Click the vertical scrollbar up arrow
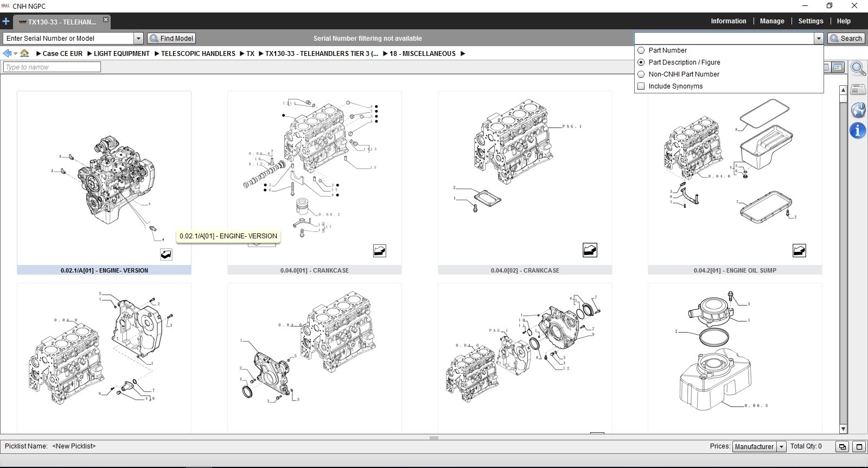The height and width of the screenshot is (468, 868). tap(843, 90)
